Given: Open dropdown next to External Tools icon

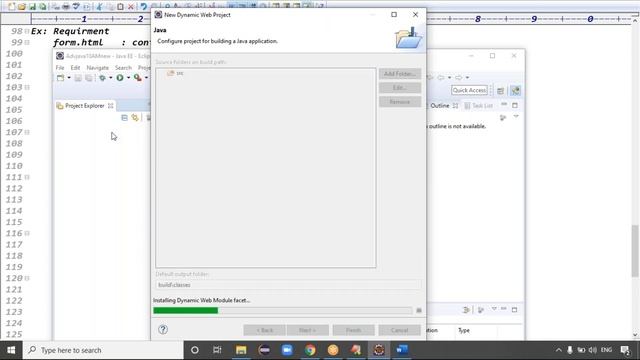Looking at the screenshot, I should [x=146, y=78].
